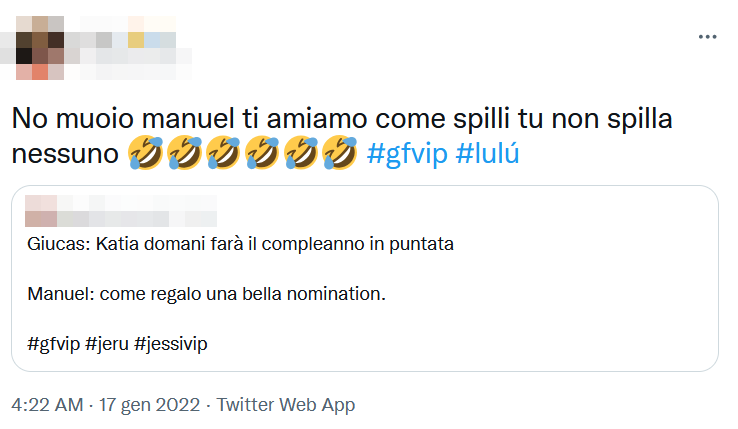
Task: Open the #gfvip hashtag in the main tweet
Action: point(408,154)
